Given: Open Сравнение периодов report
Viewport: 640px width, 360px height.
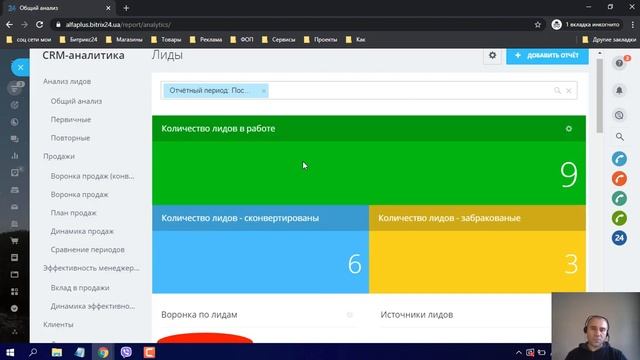Looking at the screenshot, I should tap(87, 250).
